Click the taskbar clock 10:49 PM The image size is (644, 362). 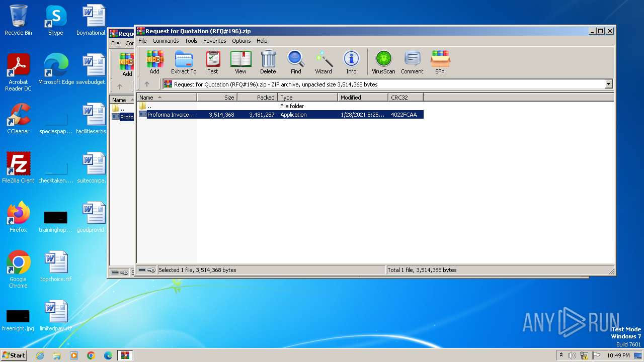pos(618,355)
